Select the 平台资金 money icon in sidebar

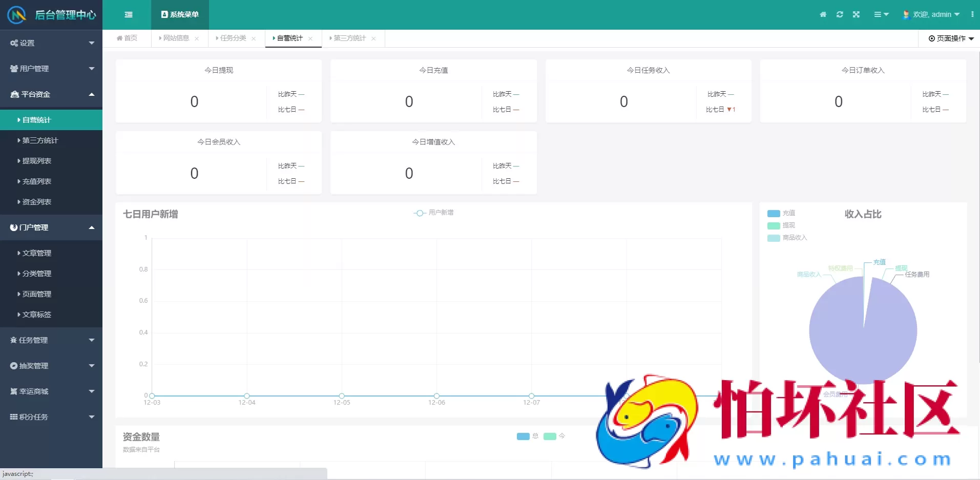(x=13, y=94)
